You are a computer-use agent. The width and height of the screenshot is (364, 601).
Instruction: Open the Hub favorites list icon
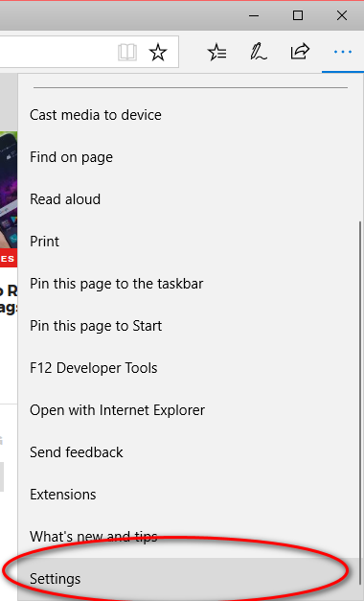[216, 52]
